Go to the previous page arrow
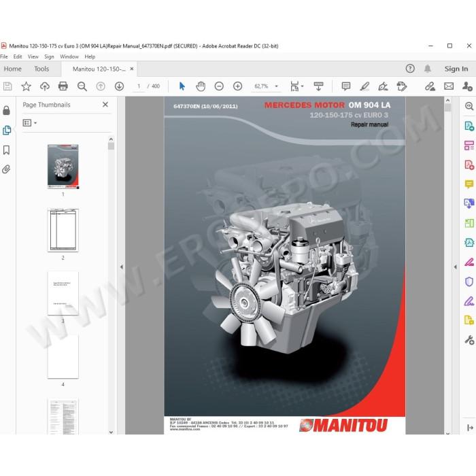Viewport: 476px width, 476px height. point(101,86)
